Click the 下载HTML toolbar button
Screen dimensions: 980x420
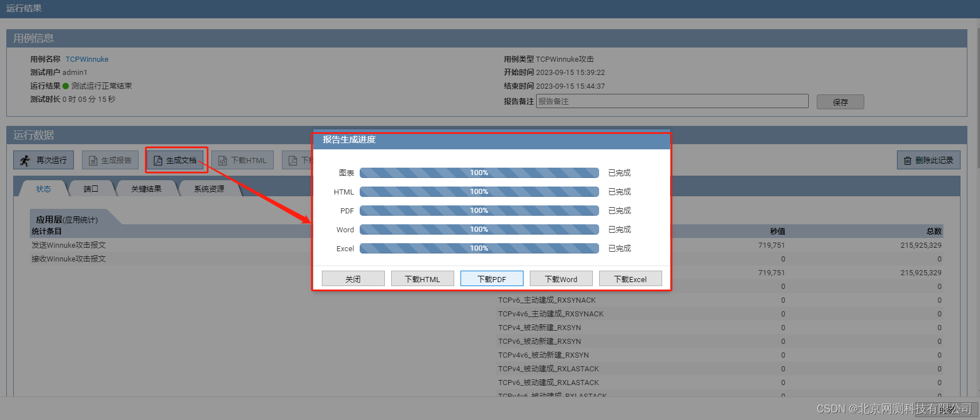242,160
